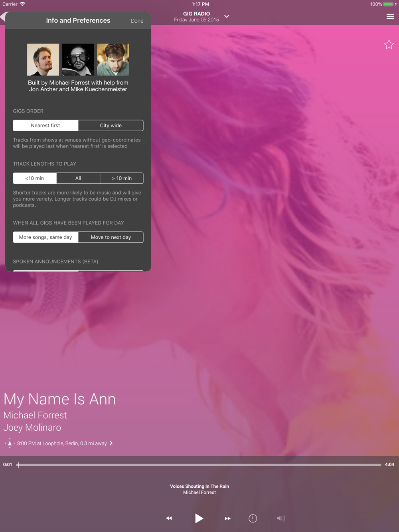Play the current track

(199, 518)
